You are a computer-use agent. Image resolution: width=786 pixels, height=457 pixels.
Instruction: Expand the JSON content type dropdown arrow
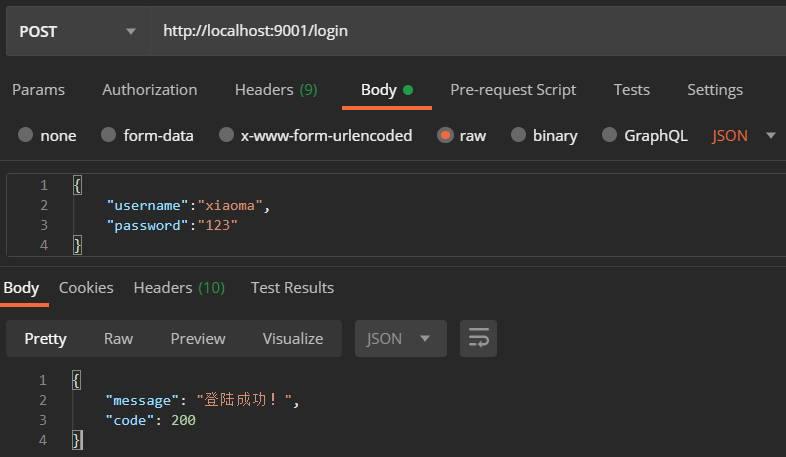[770, 135]
